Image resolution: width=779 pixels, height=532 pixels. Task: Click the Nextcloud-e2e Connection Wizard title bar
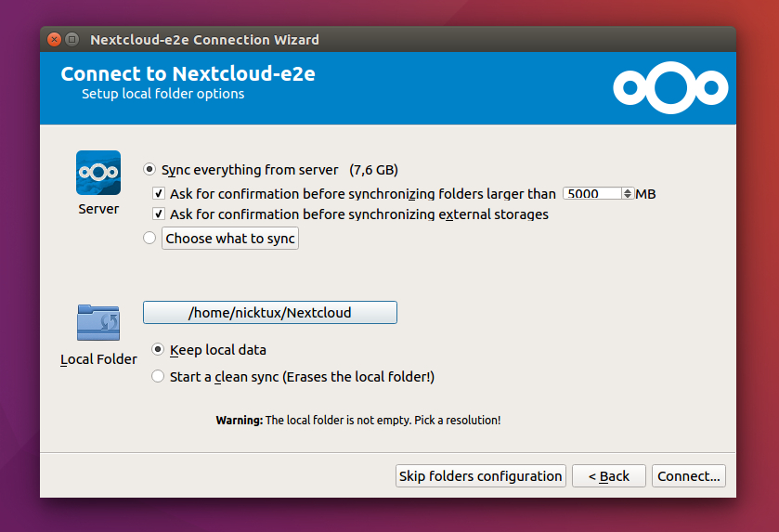(x=371, y=40)
